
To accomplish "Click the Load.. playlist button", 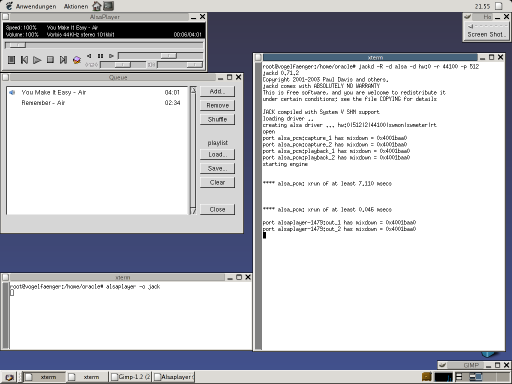I will 217,154.
